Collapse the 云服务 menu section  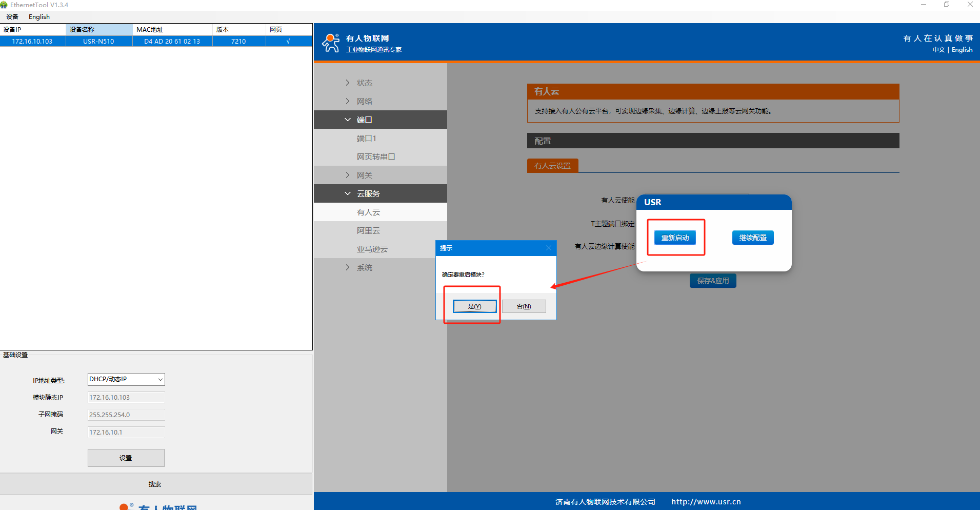click(381, 193)
